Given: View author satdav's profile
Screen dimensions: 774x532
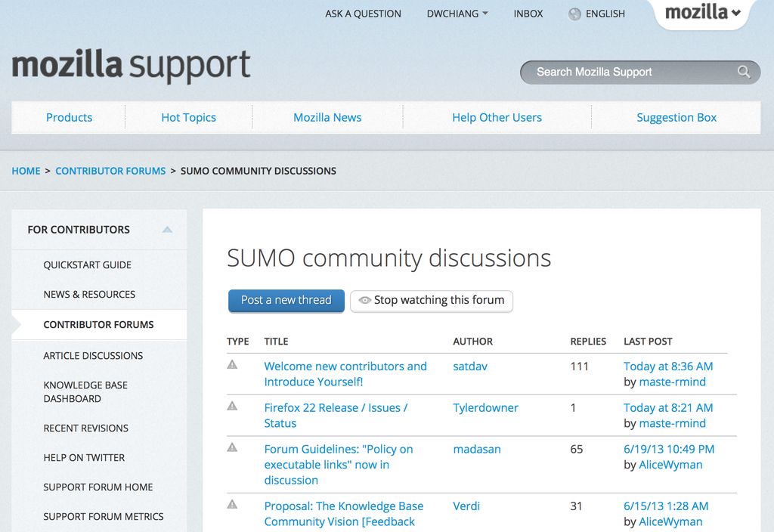Looking at the screenshot, I should point(470,367).
